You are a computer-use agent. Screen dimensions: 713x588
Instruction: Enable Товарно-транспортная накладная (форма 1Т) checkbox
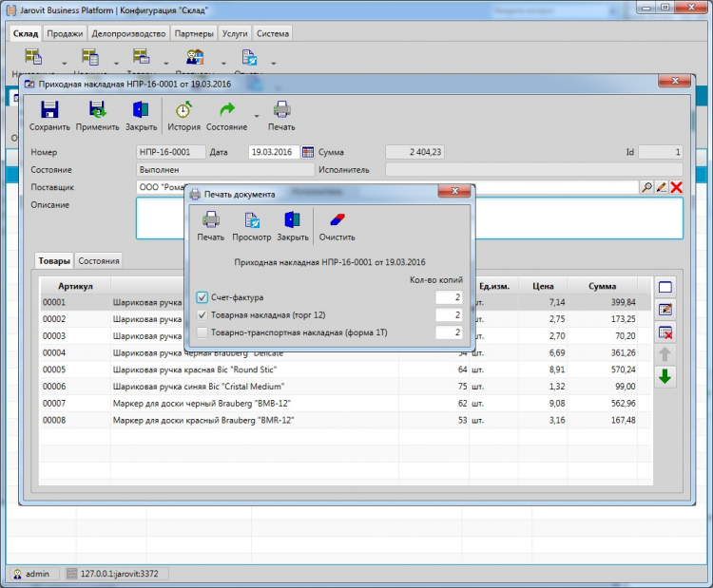[202, 332]
